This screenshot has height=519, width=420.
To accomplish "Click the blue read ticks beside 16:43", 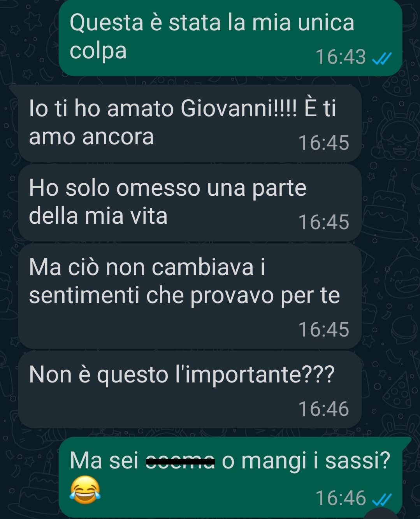I will [x=381, y=58].
